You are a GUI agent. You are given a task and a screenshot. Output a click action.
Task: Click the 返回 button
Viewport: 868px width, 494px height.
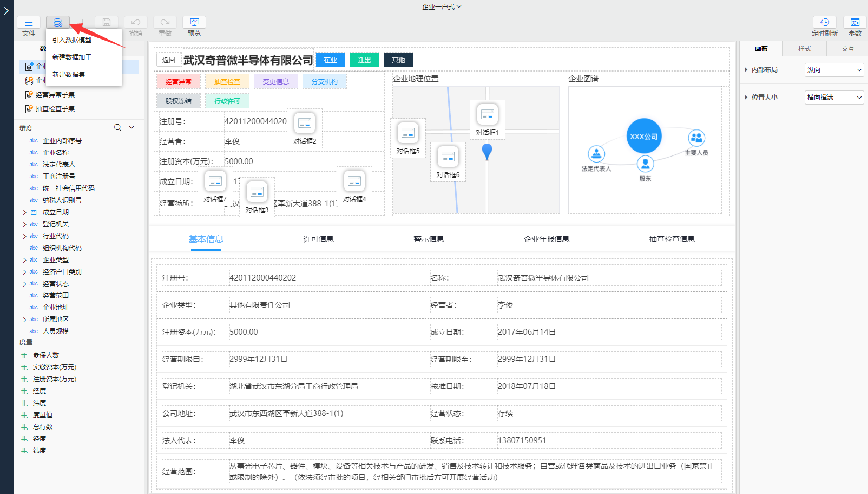coord(169,60)
